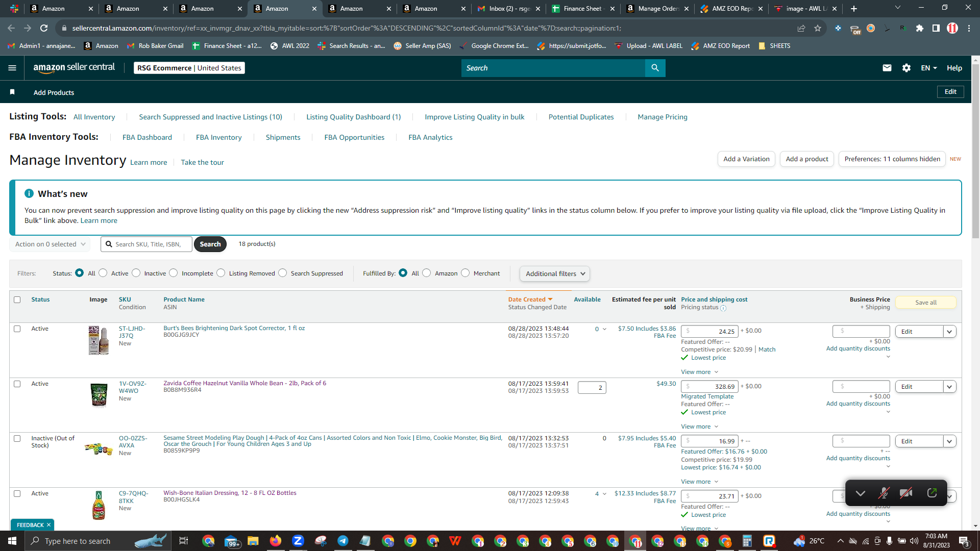The width and height of the screenshot is (980, 551).
Task: Close the FEEDBACK tab
Action: point(49,525)
